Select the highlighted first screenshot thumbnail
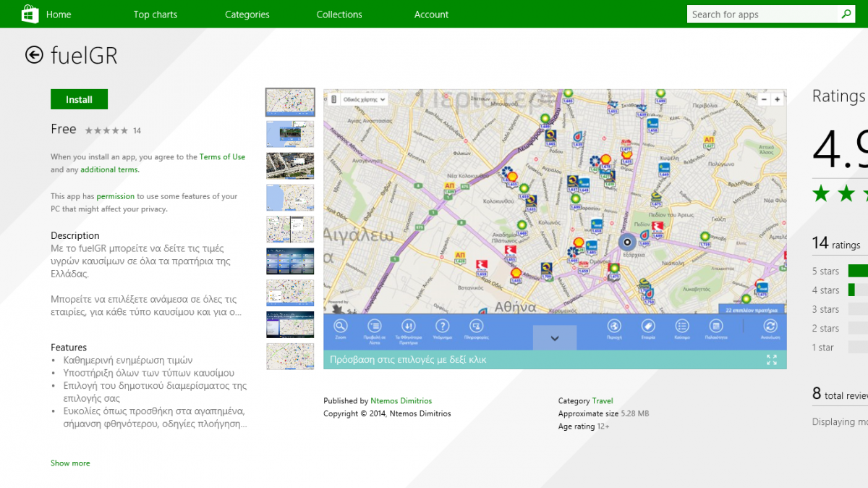The width and height of the screenshot is (868, 488). (290, 103)
